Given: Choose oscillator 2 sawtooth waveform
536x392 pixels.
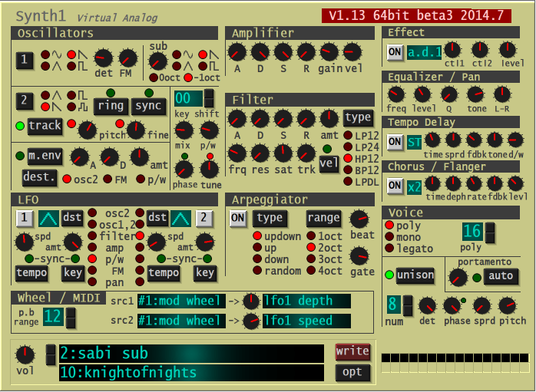Looking at the screenshot, I should pyautogui.click(x=45, y=107).
